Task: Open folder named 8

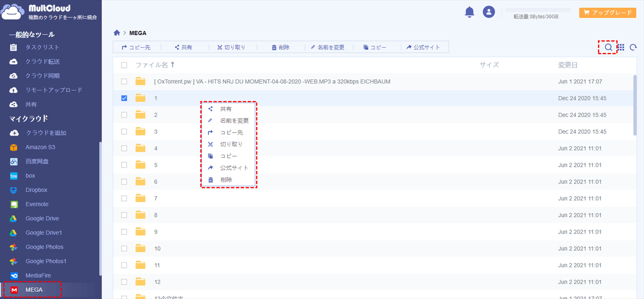Action: [156, 215]
